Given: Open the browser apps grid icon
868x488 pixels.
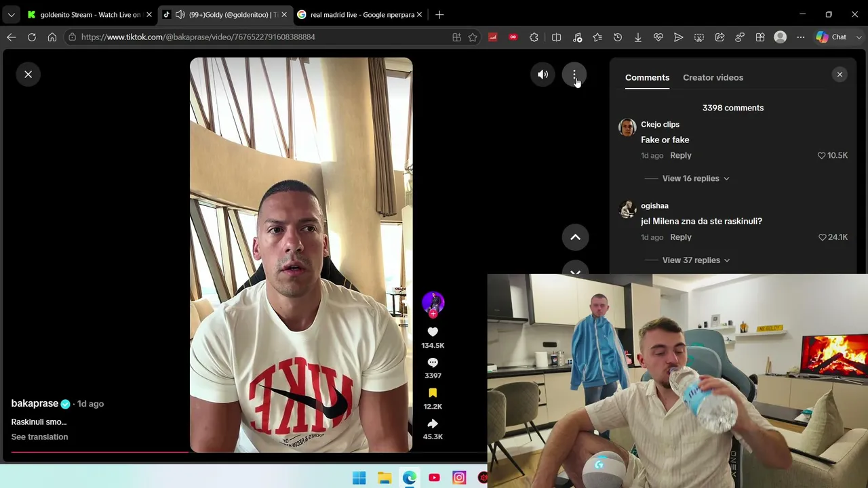Looking at the screenshot, I should tap(760, 37).
